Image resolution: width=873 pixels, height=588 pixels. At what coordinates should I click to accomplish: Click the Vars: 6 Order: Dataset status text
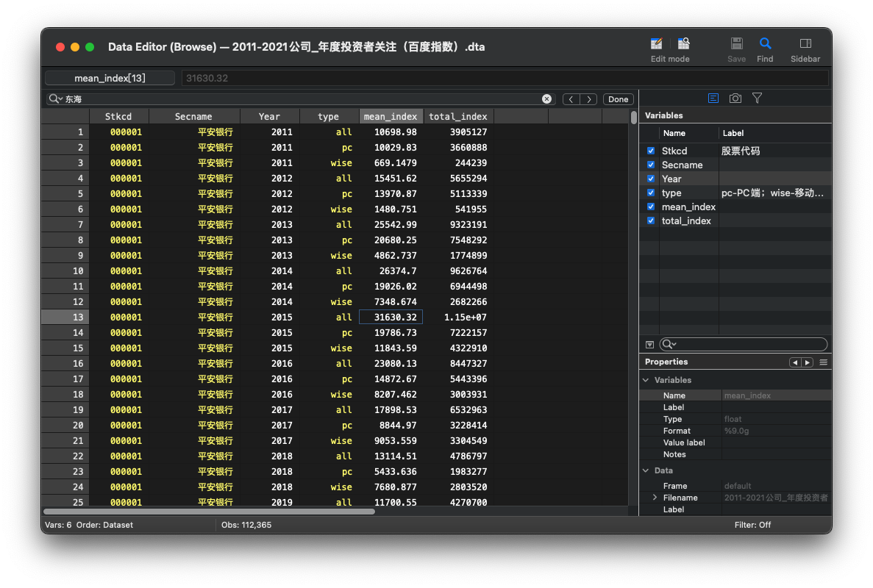point(89,525)
